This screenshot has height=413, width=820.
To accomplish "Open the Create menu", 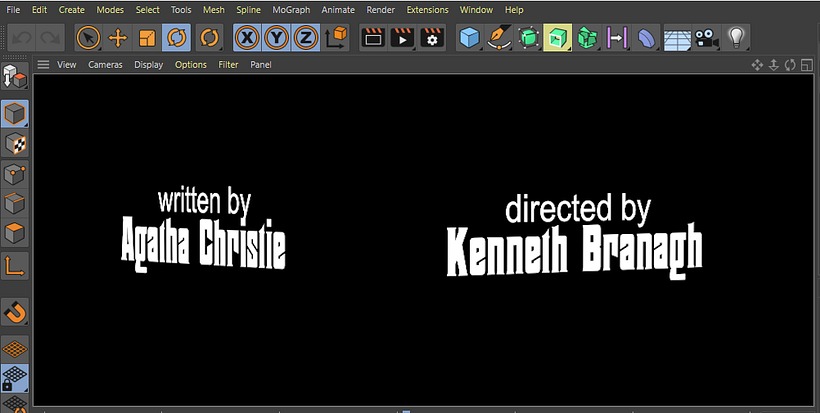I will click(72, 10).
